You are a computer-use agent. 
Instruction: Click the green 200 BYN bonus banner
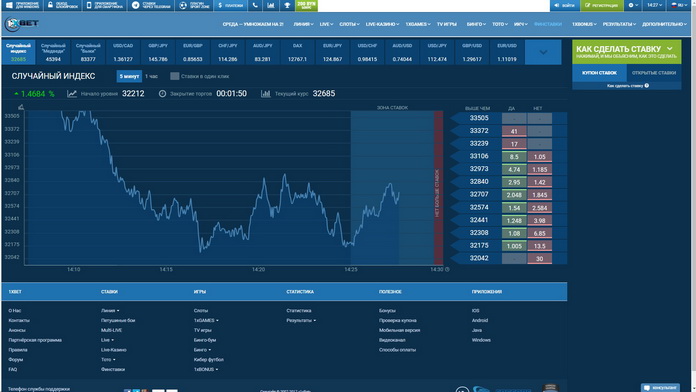pyautogui.click(x=307, y=5)
